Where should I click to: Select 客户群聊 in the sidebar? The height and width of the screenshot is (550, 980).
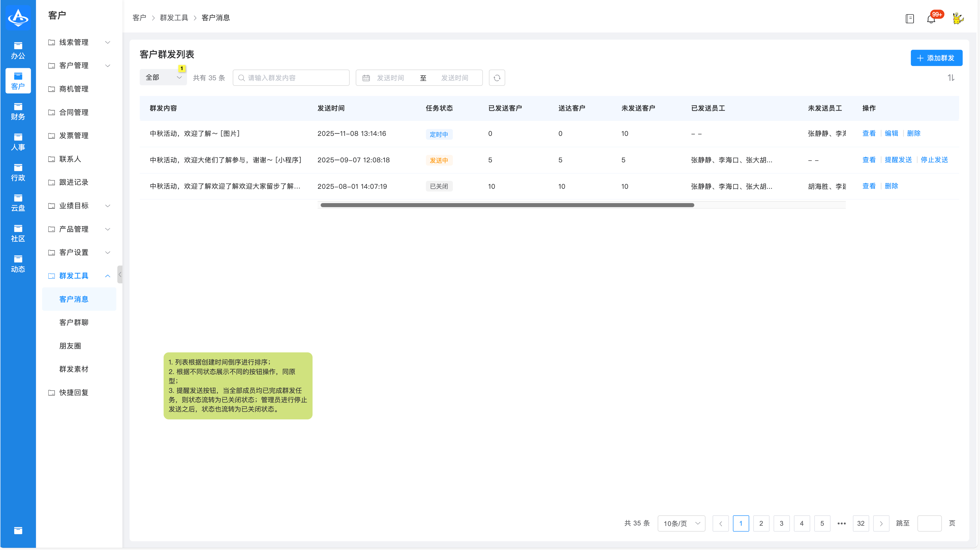coord(74,322)
